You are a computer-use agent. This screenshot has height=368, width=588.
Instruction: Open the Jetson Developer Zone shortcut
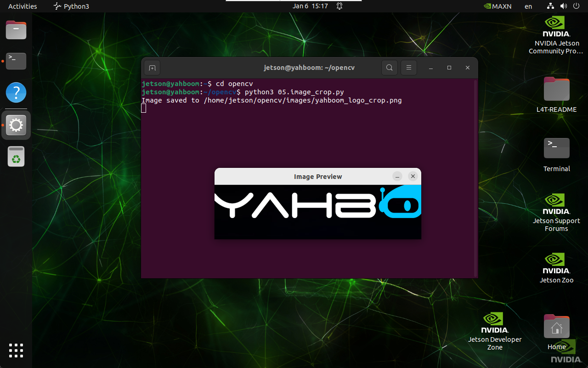pos(495,331)
